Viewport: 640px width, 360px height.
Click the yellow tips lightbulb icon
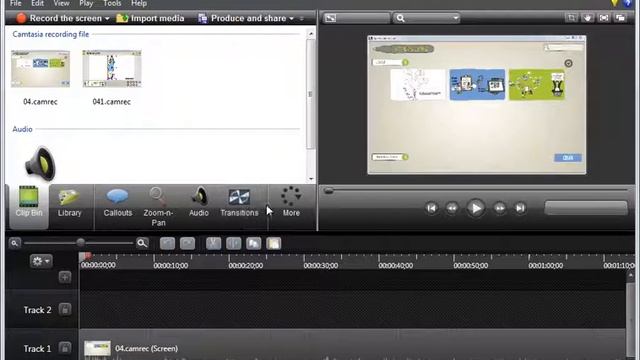[x=615, y=3]
